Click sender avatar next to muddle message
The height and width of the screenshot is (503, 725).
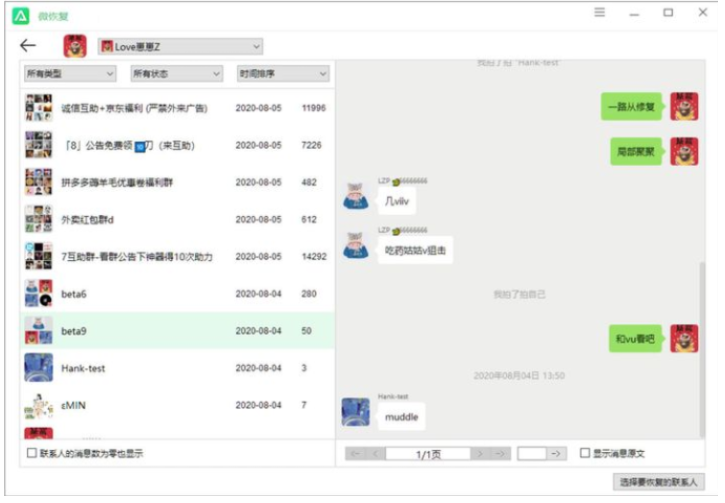click(356, 412)
